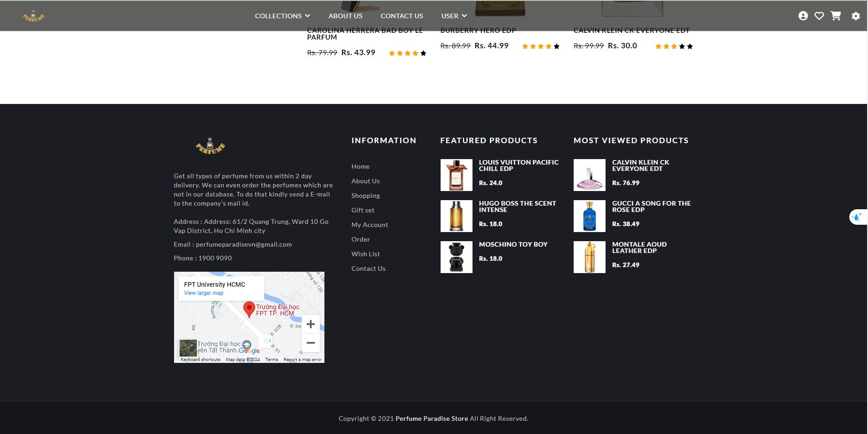Click Louis Vuitton Pacific Chill EDP title
Image resolution: width=868 pixels, height=434 pixels.
(519, 165)
